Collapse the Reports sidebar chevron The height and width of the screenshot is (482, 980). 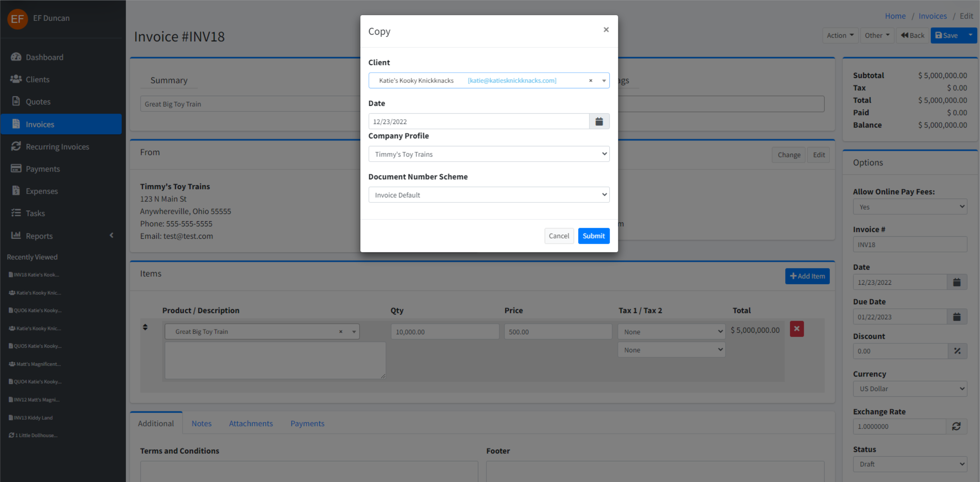pos(111,235)
